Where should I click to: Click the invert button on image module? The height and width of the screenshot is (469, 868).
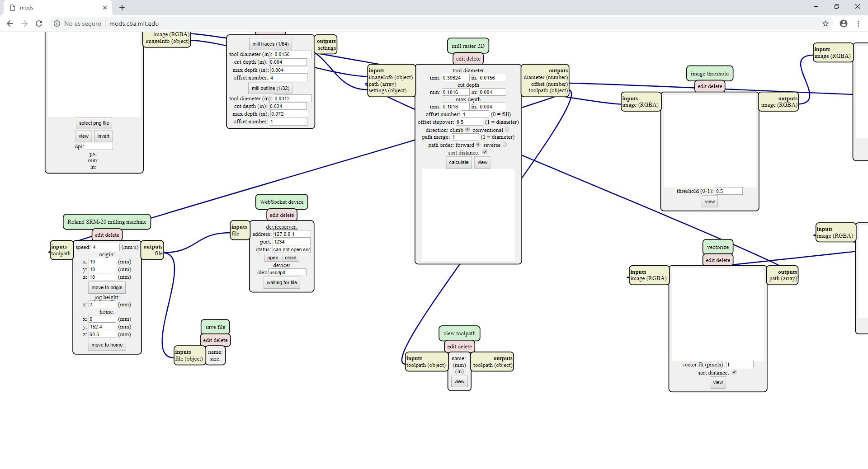click(103, 136)
